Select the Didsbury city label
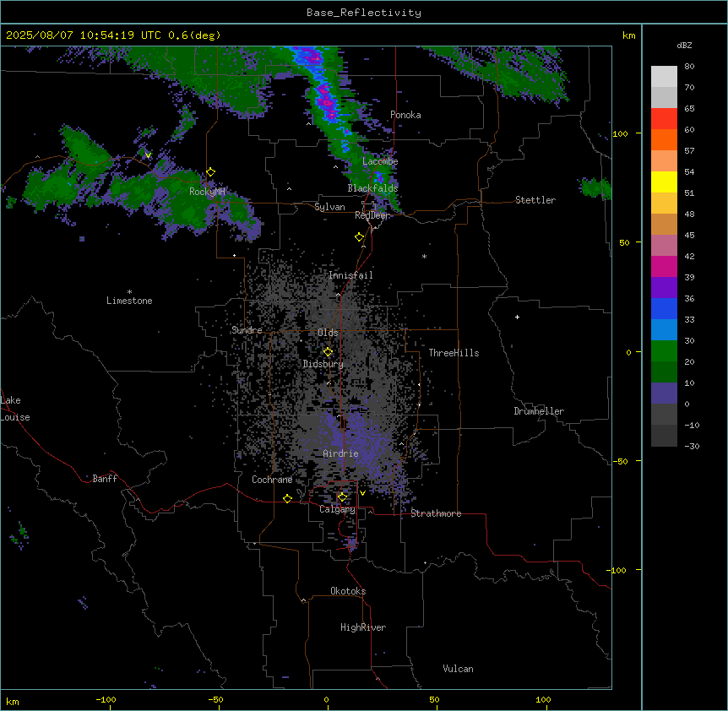The width and height of the screenshot is (728, 711). click(x=323, y=364)
